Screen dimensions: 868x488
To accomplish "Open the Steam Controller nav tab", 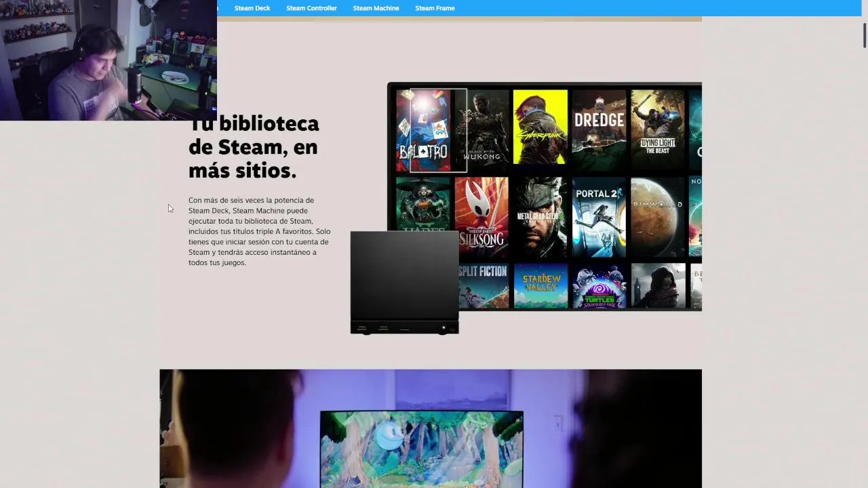I will [x=311, y=8].
